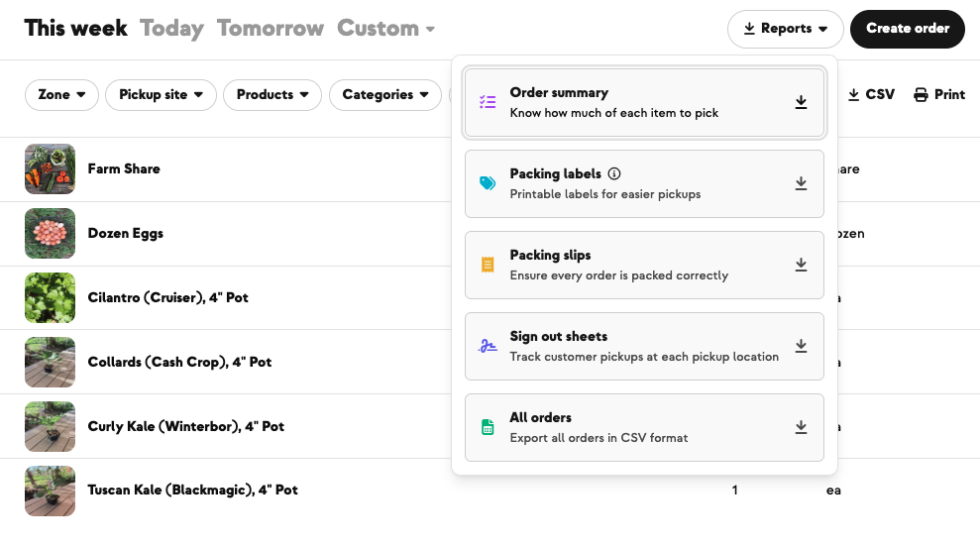This screenshot has width=980, height=547.
Task: Select Sign out sheets title text
Action: click(558, 336)
